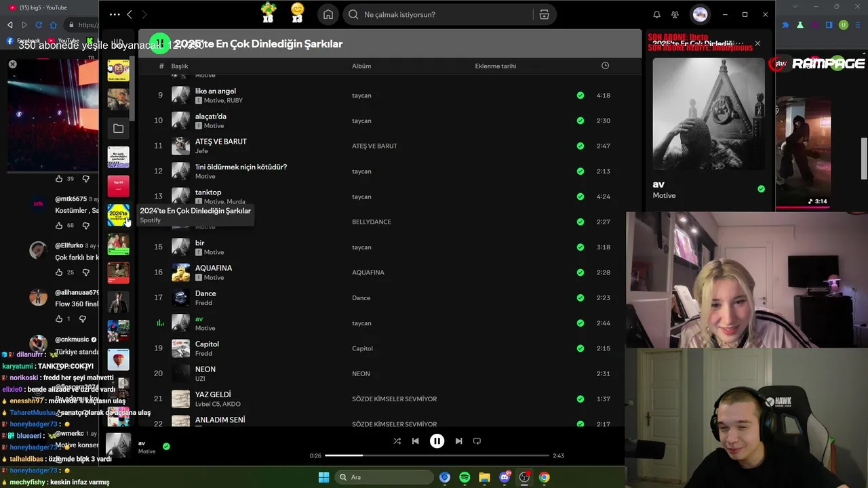Open hot air balloon playlist in sidebar
This screenshot has width=868, height=488.
(118, 359)
